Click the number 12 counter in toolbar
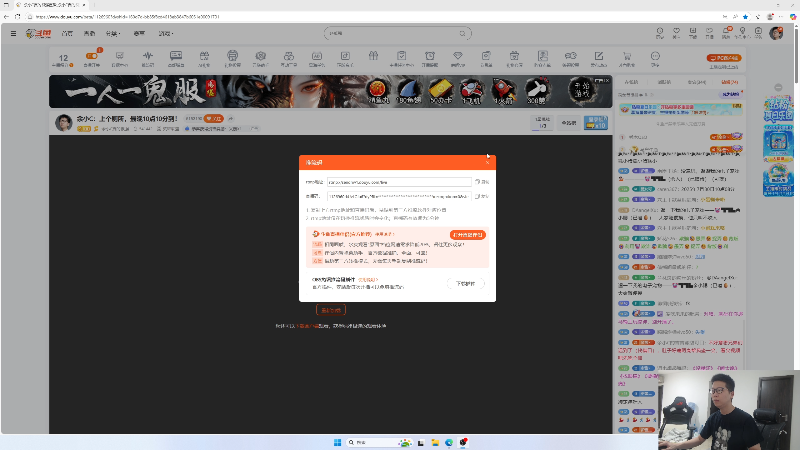800x450 pixels. coord(63,59)
